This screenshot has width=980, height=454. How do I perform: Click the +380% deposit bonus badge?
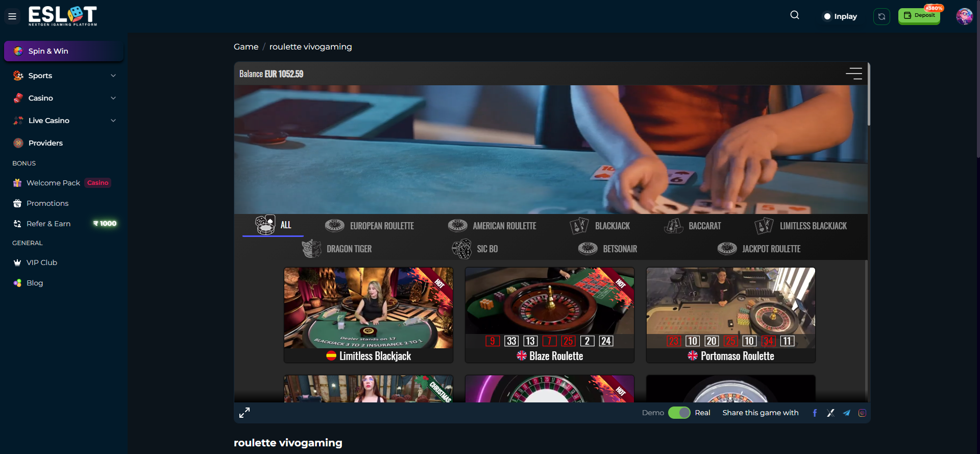tap(934, 8)
